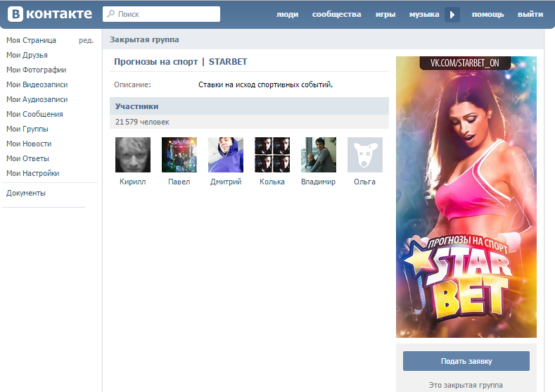
Task: Open Мои Новости
Action: click(x=29, y=144)
